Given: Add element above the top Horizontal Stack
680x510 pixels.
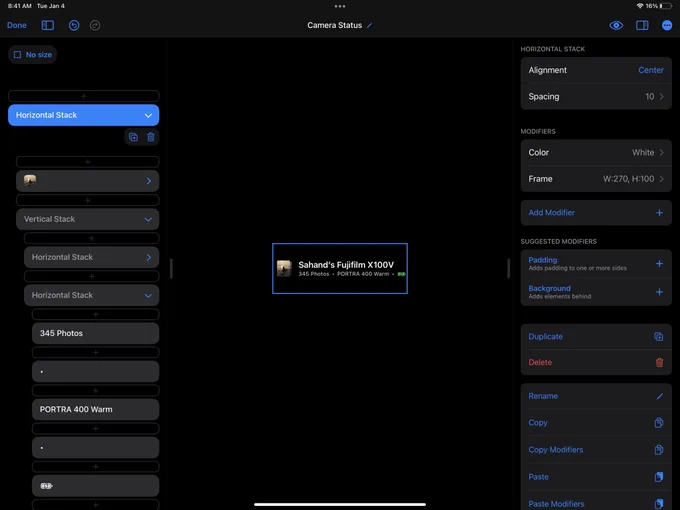Looking at the screenshot, I should coord(83,96).
